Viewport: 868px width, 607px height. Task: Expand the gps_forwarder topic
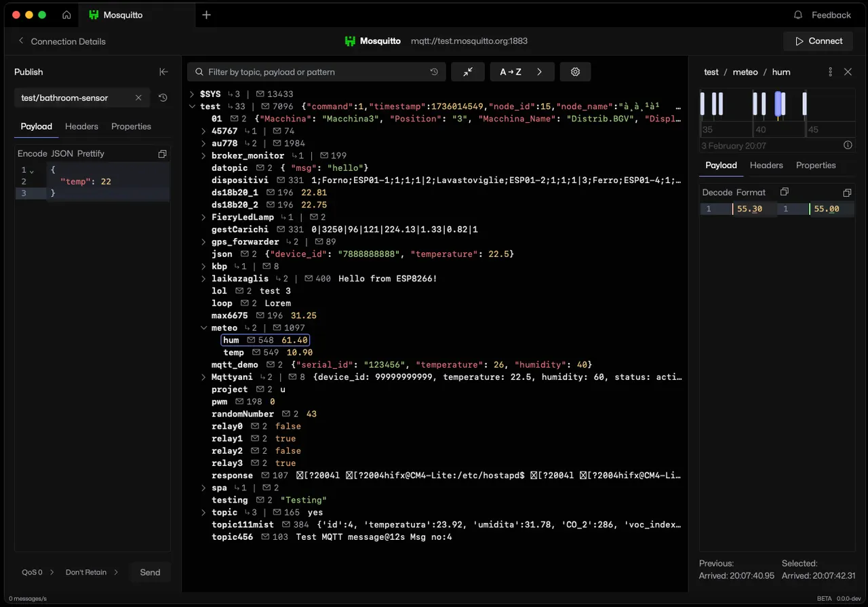point(203,242)
